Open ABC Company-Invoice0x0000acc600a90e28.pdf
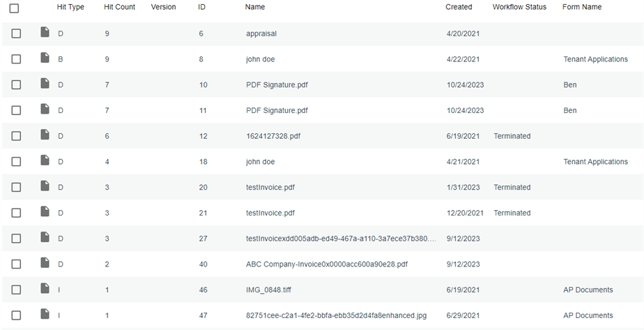 [327, 264]
